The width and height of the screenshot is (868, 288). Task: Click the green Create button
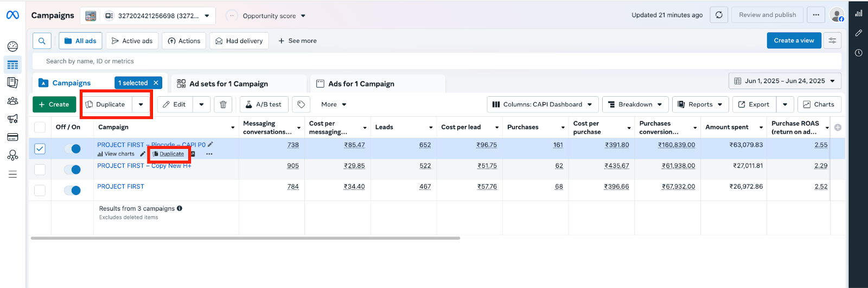(x=54, y=104)
